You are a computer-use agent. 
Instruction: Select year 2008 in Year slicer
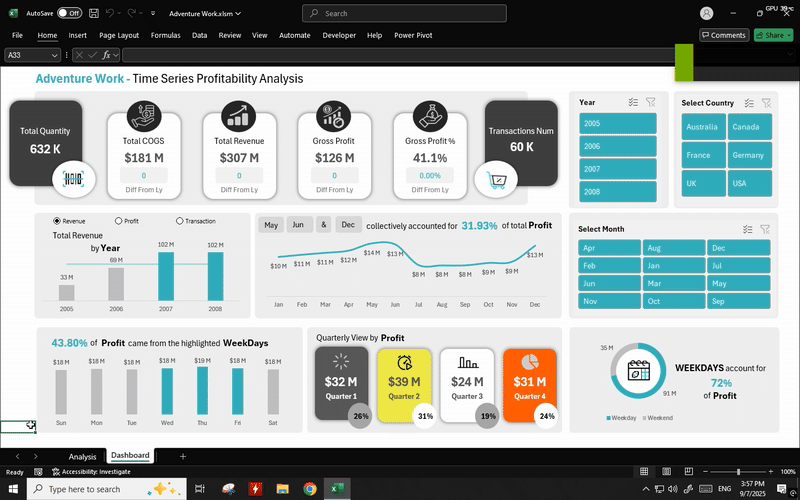(618, 192)
